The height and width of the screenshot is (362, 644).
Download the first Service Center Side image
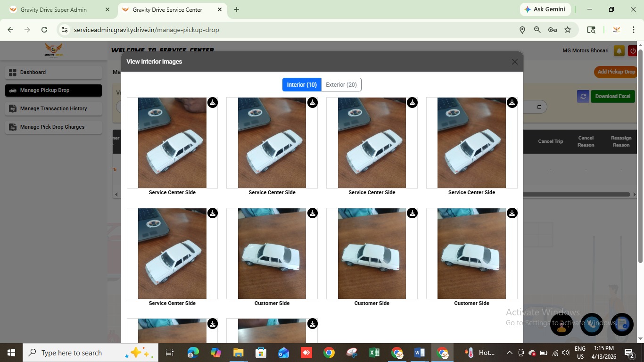[x=213, y=103]
